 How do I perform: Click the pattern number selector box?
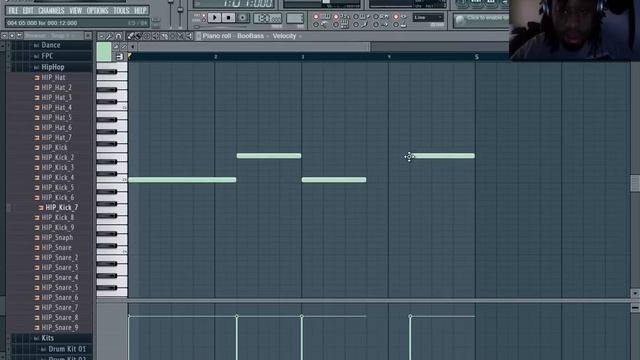pos(295,18)
